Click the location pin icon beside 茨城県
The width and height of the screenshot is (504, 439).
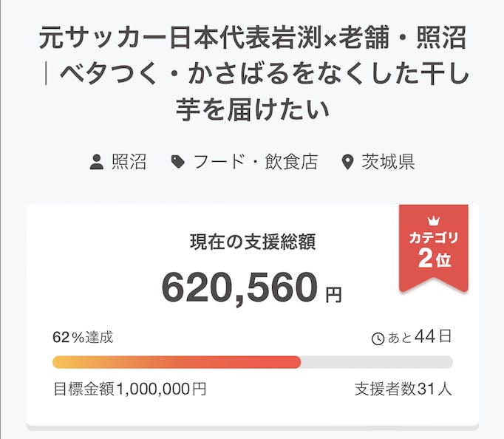[x=348, y=163]
